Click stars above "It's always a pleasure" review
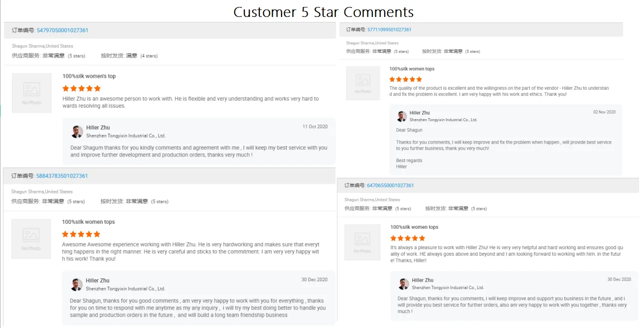The height and width of the screenshot is (328, 644). coord(407,238)
